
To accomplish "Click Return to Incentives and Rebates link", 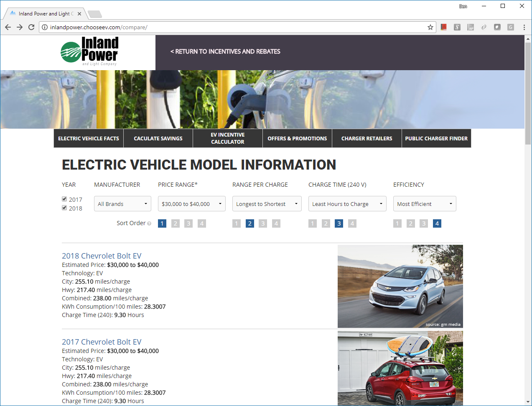I will click(x=225, y=51).
